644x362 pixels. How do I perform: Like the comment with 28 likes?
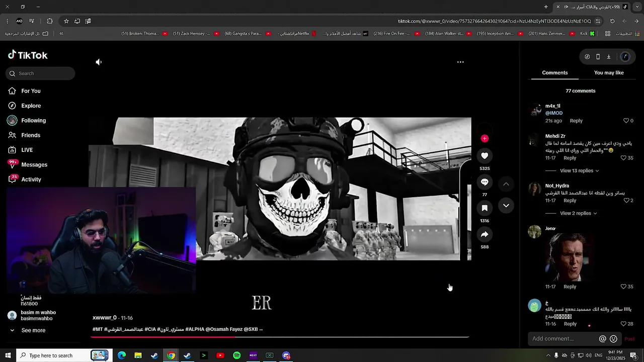[623, 324]
